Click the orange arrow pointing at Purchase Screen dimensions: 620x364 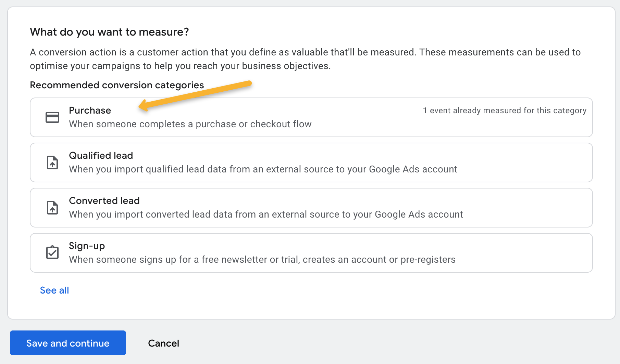pyautogui.click(x=195, y=96)
